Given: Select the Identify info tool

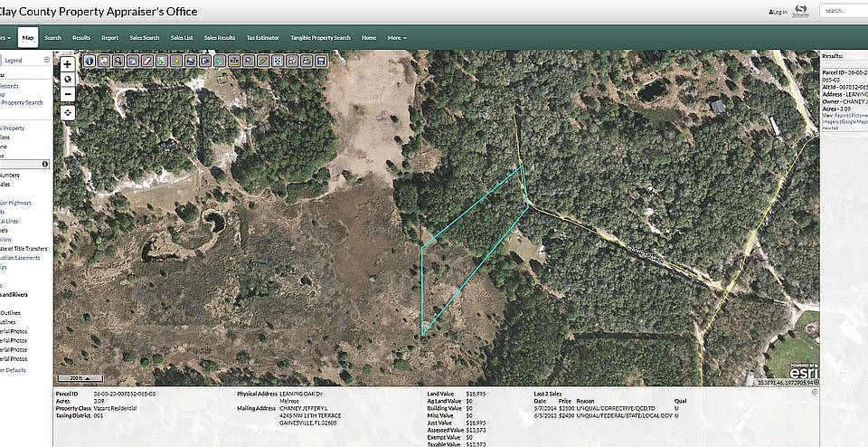Looking at the screenshot, I should point(89,61).
